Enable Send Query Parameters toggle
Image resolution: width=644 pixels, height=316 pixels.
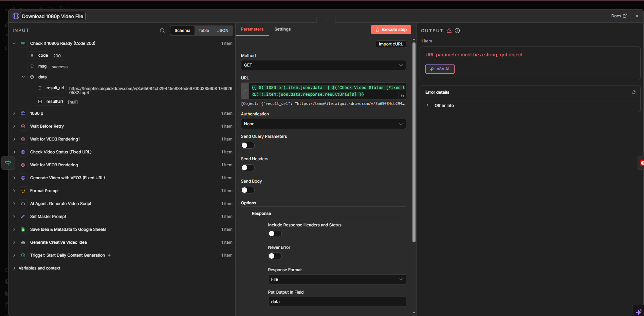247,145
